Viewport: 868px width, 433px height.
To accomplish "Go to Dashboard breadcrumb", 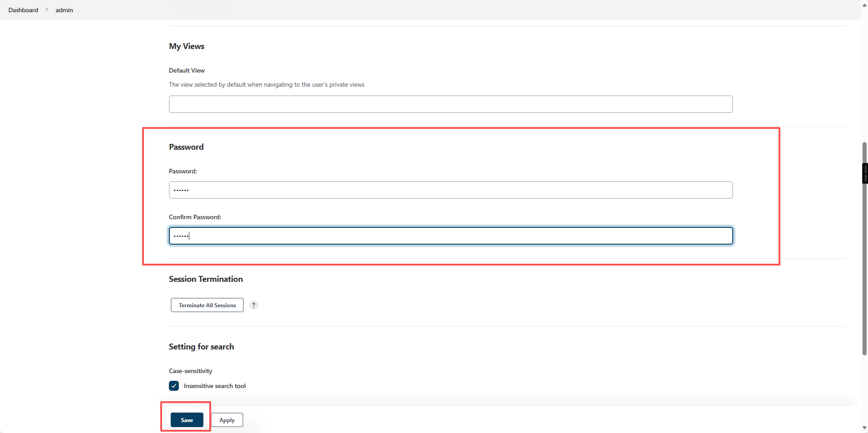I will [x=23, y=10].
